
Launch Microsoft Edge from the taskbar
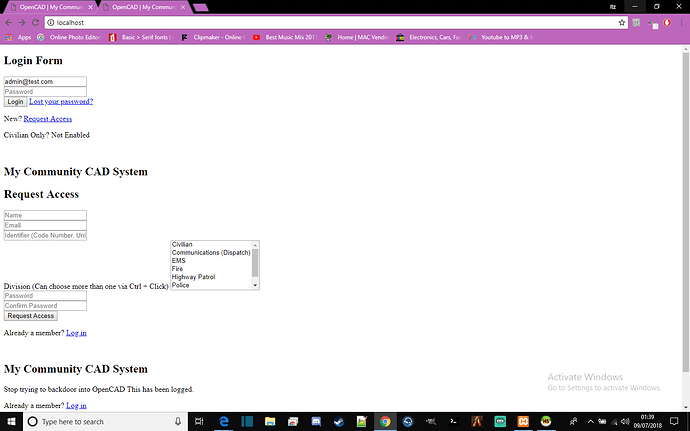click(x=224, y=422)
